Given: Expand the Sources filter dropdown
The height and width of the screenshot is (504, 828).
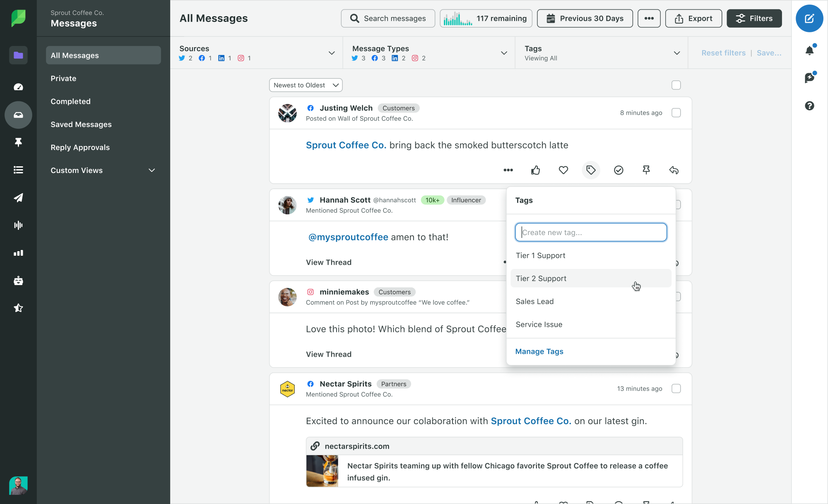Looking at the screenshot, I should 332,53.
